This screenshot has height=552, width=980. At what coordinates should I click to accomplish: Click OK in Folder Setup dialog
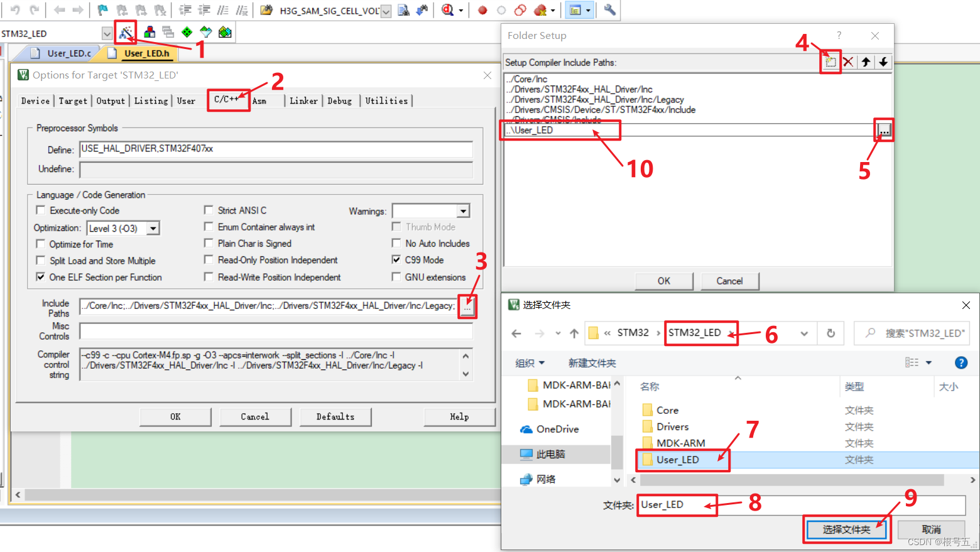pyautogui.click(x=664, y=281)
